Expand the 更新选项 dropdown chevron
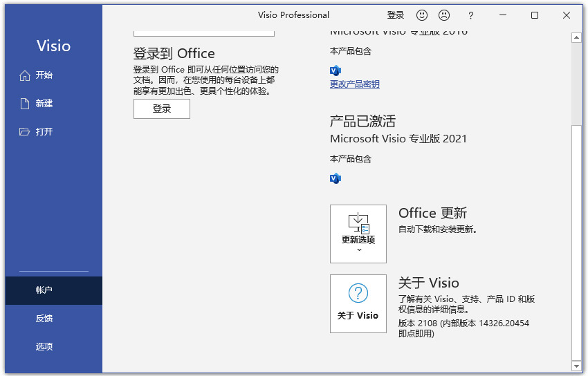Viewport: 588px width, 376px height. pyautogui.click(x=359, y=250)
